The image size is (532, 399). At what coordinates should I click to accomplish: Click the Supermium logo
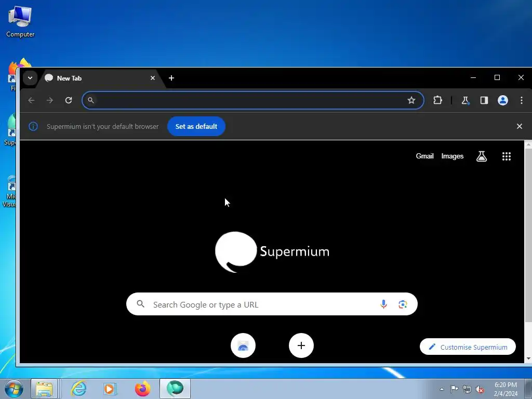272,252
